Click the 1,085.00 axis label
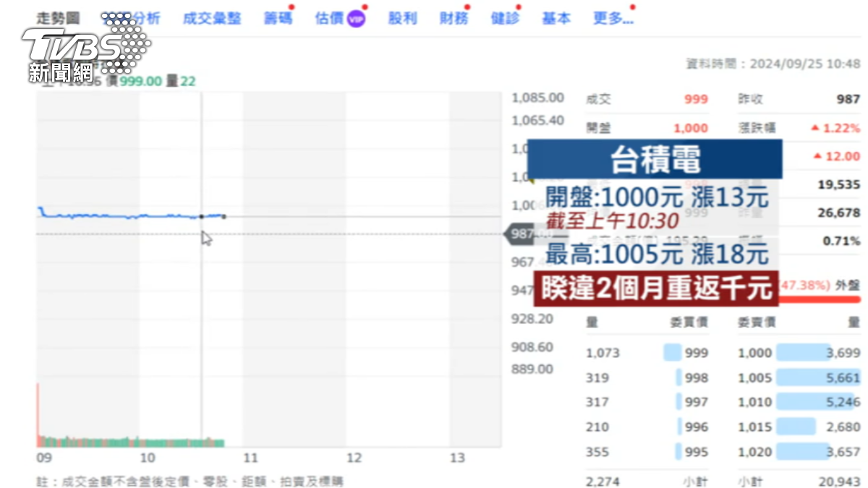The image size is (868, 488). click(537, 98)
